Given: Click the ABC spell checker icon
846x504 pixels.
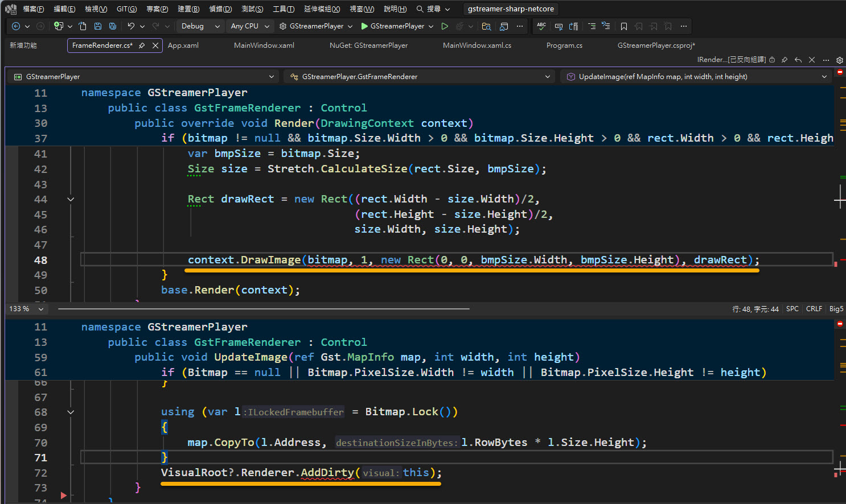Looking at the screenshot, I should [541, 26].
